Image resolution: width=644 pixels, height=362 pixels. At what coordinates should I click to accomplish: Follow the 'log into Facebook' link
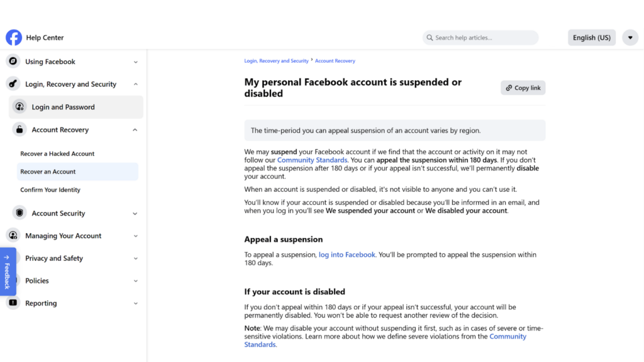pyautogui.click(x=347, y=255)
